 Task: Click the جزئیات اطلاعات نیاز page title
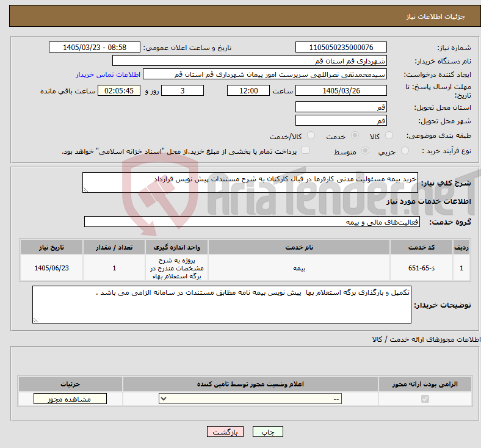point(436,16)
